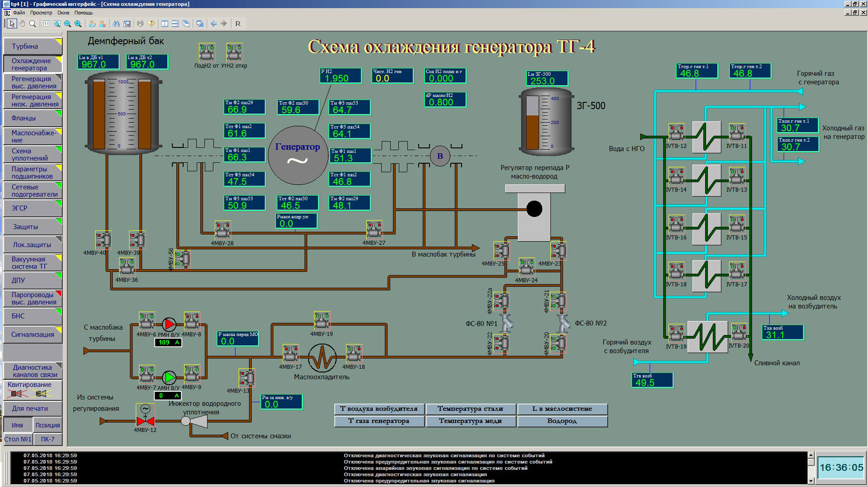Open Температура стали view
868x487 pixels.
pos(471,409)
